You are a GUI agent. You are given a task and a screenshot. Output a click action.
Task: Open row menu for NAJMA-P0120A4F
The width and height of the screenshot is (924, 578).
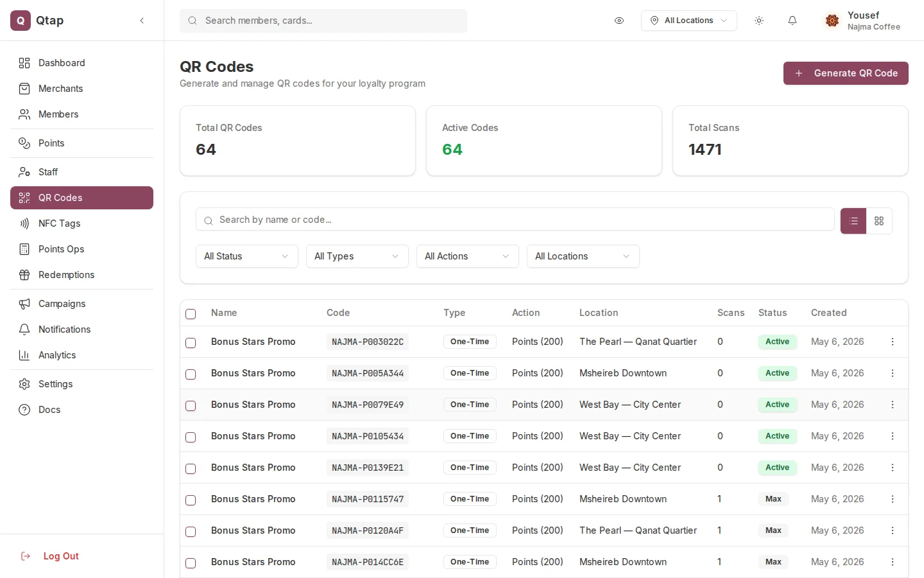click(893, 530)
